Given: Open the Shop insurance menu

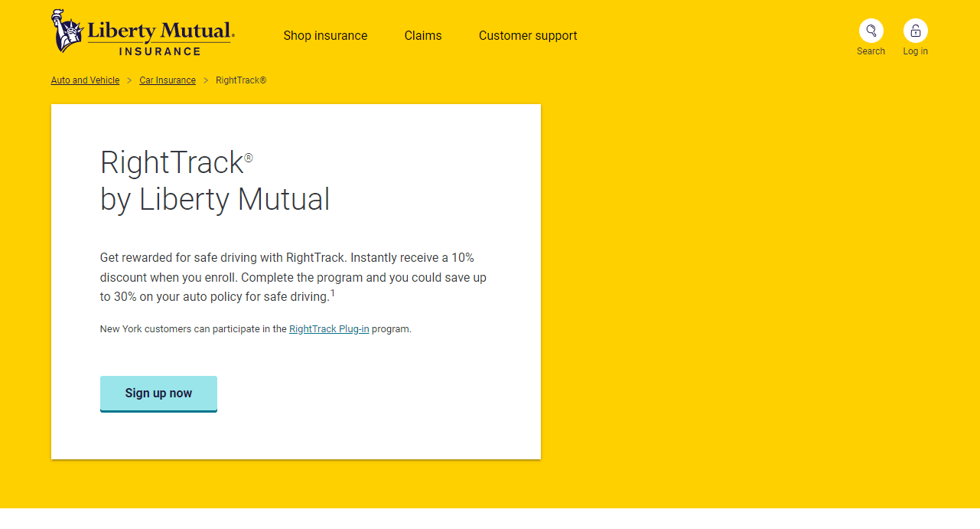Looking at the screenshot, I should (x=325, y=35).
